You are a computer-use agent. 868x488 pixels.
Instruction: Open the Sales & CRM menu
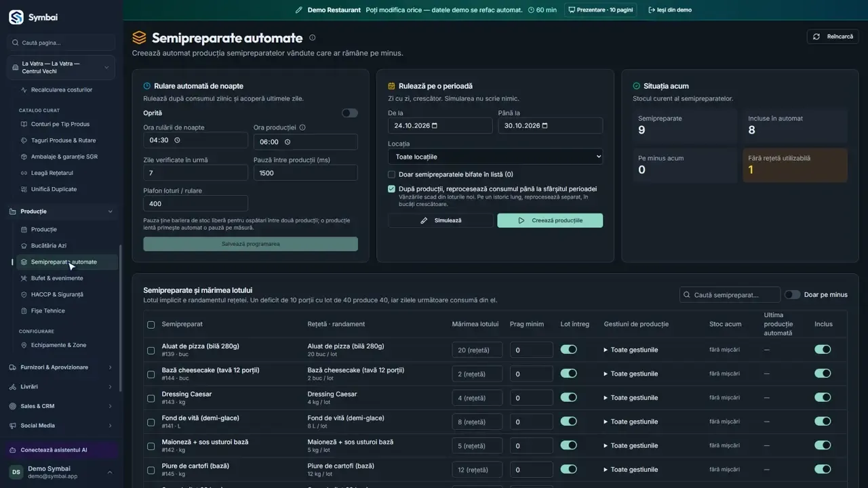61,407
